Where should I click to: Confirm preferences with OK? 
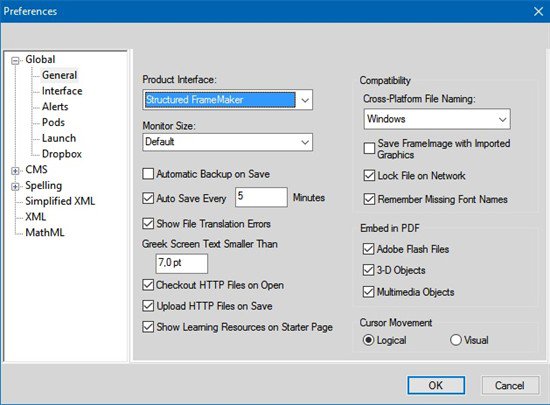coord(436,385)
